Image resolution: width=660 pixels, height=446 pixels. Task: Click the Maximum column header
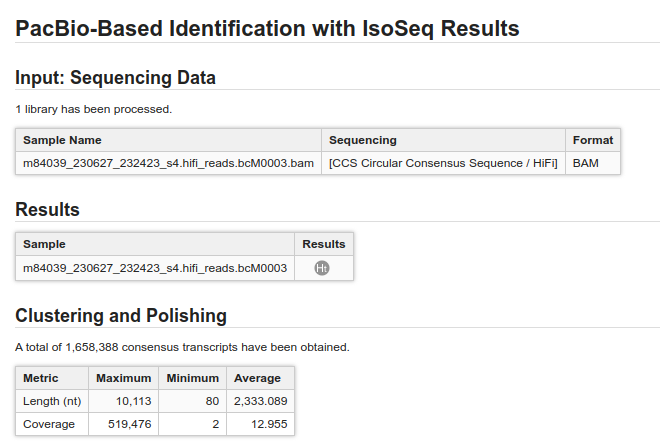(123, 378)
